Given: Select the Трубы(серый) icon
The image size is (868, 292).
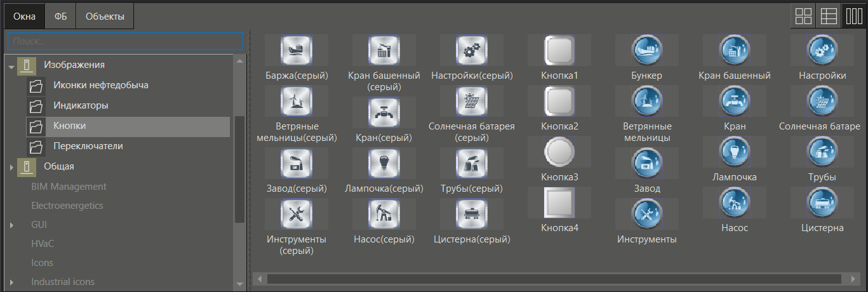Looking at the screenshot, I should click(x=472, y=163).
